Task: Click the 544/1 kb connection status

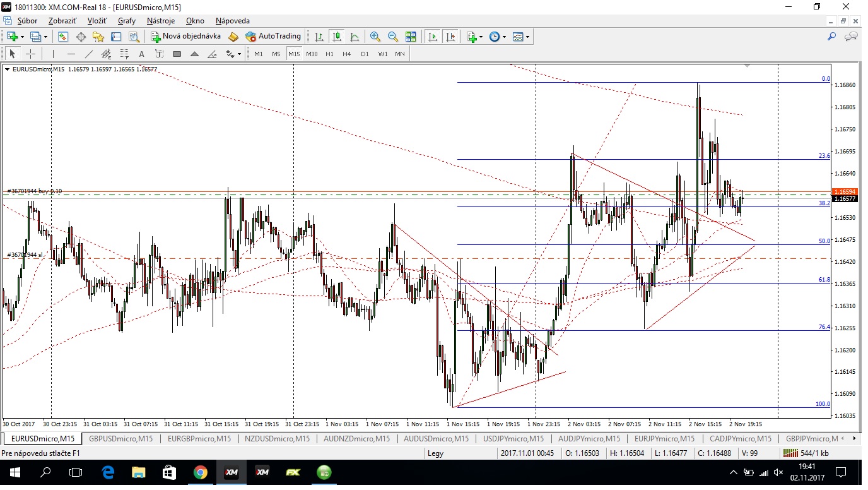Action: click(807, 453)
